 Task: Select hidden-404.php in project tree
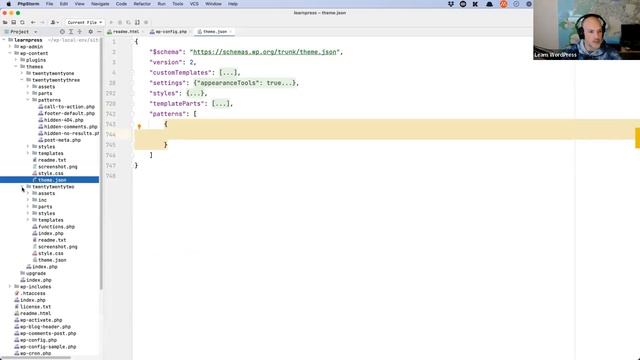pyautogui.click(x=64, y=120)
